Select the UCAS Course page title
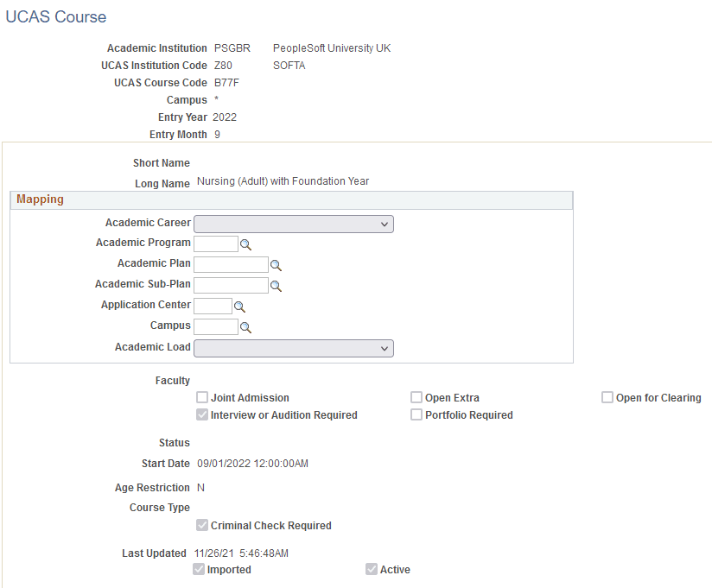 point(56,16)
